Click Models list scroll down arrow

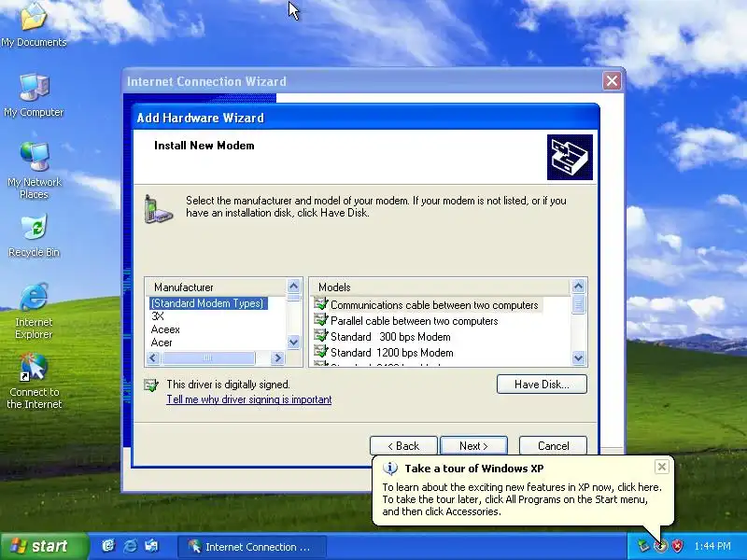(x=578, y=357)
